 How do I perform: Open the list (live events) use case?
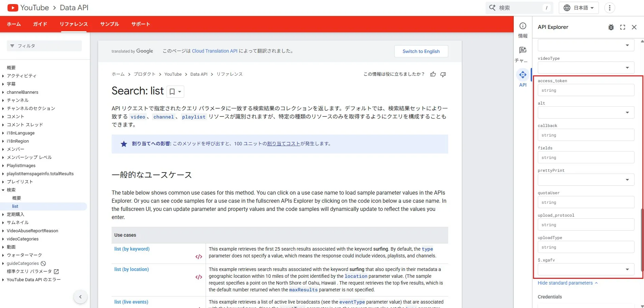[x=131, y=302]
